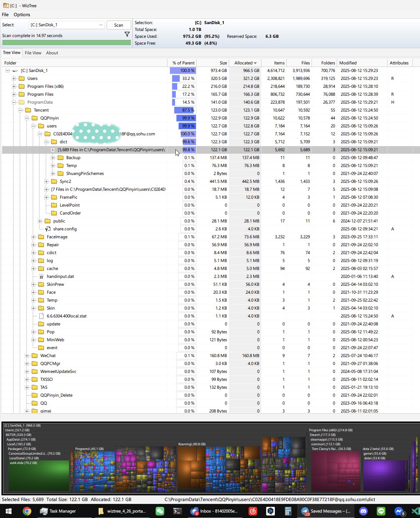Click the ProgramData folder icon
This screenshot has width=420, height=518.
click(x=22, y=102)
